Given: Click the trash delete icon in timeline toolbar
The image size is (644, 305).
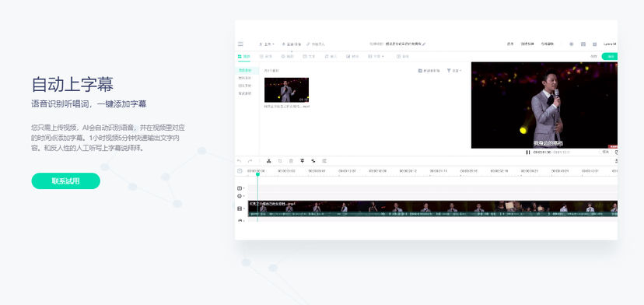Looking at the screenshot, I should pyautogui.click(x=291, y=161).
